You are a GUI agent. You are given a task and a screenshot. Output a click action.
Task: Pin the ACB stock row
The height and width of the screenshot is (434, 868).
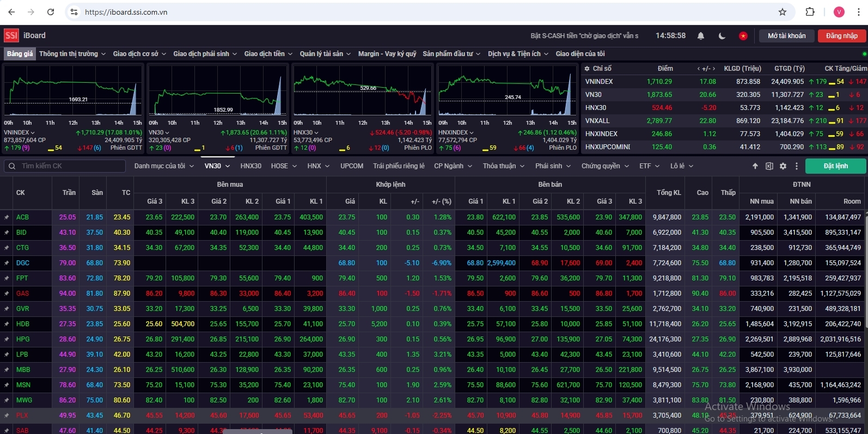[7, 217]
